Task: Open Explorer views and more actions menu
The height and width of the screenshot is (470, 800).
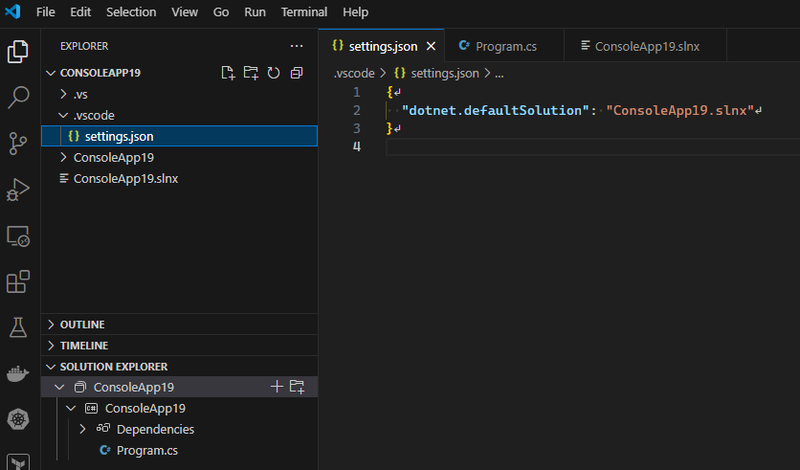Action: click(x=296, y=46)
